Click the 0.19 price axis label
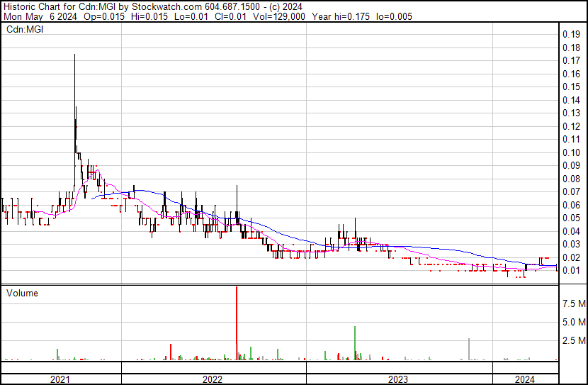Image resolution: width=588 pixels, height=385 pixels. tap(572, 35)
